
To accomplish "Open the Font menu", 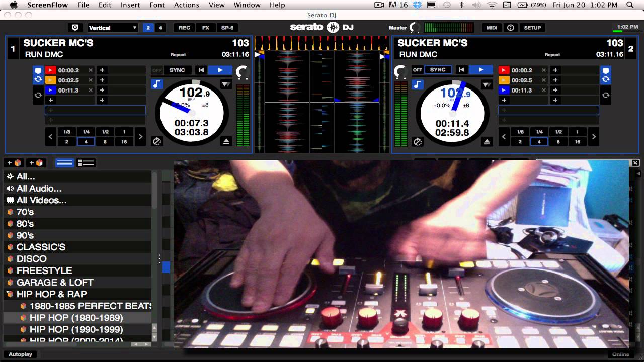I will coord(157,5).
